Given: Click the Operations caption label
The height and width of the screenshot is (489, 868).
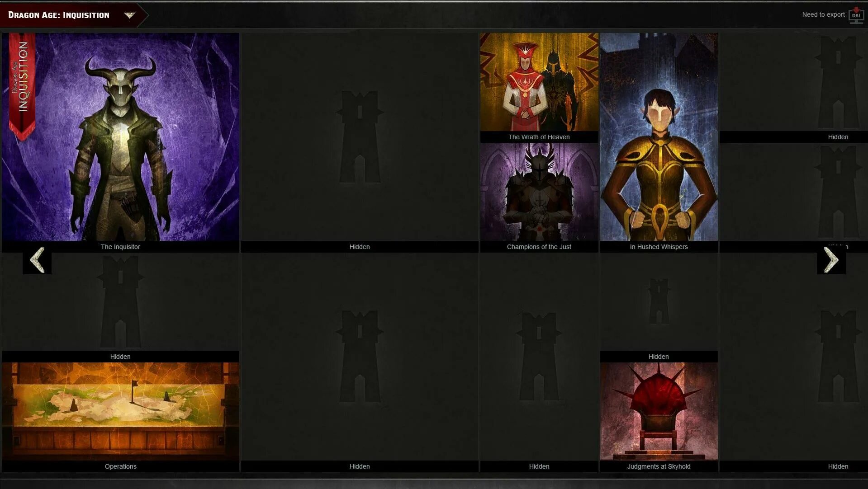Looking at the screenshot, I should click(120, 466).
